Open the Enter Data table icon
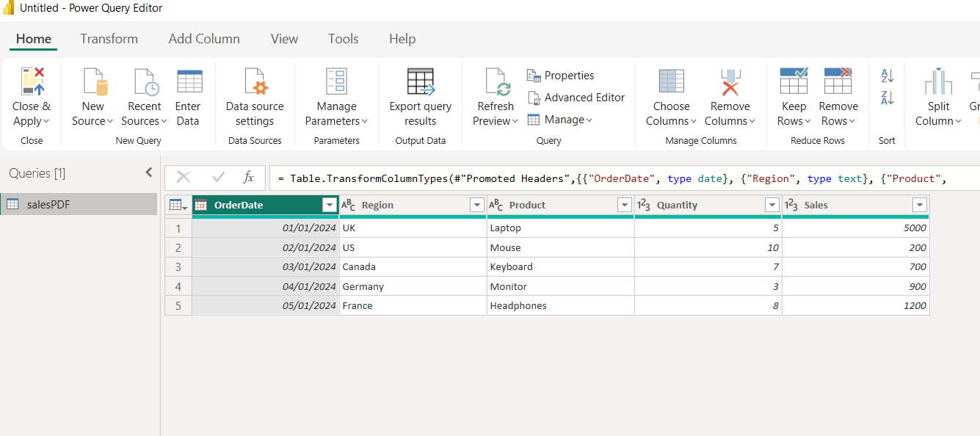 189,82
